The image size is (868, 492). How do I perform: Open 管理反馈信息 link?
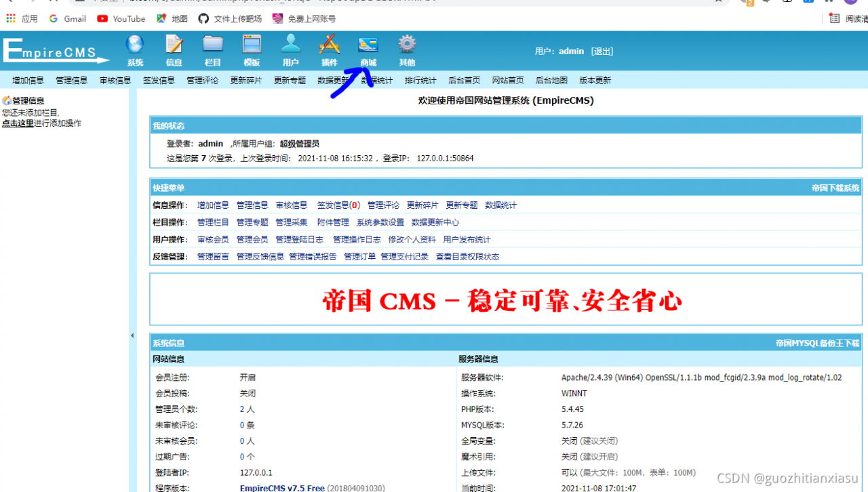[260, 256]
